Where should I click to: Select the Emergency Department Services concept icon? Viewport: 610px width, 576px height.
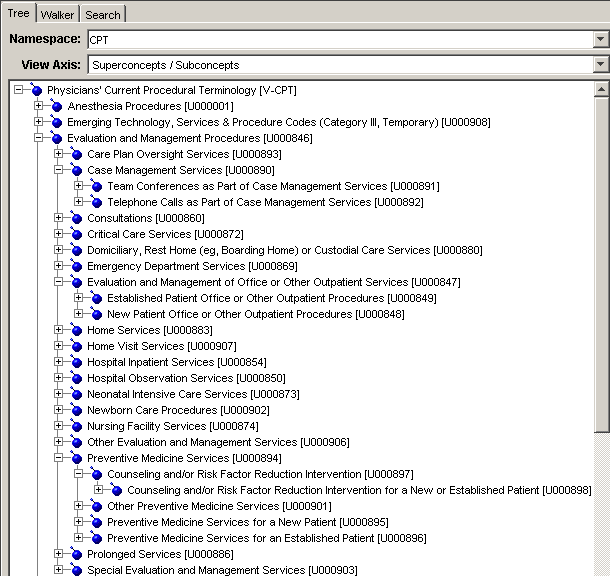point(77,266)
